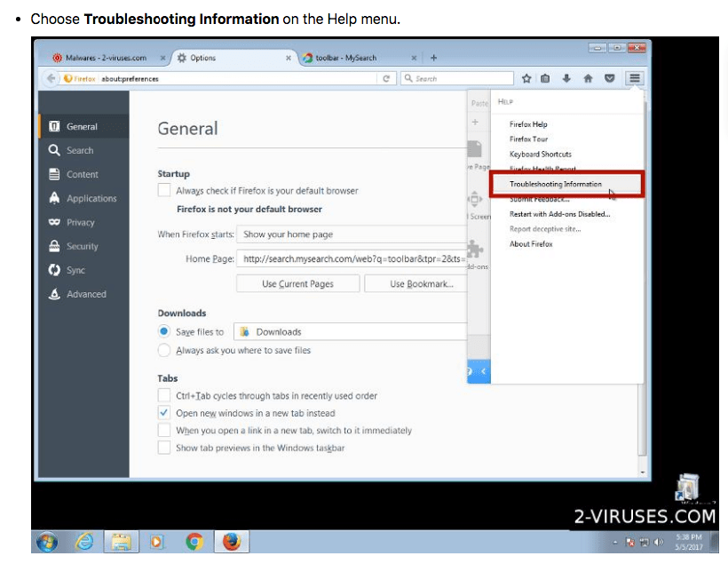Open the Firefox hamburger menu icon
The width and height of the screenshot is (728, 564).
tap(634, 78)
